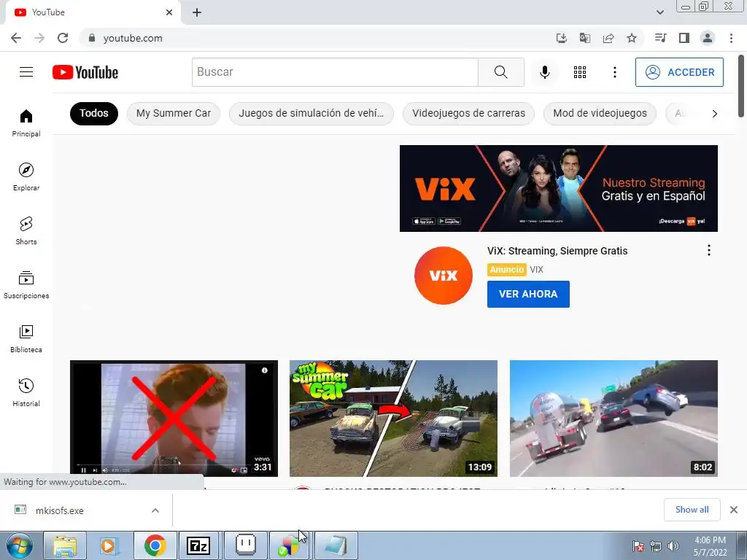Open Explorar in the sidebar
This screenshot has width=747, height=560.
26,177
